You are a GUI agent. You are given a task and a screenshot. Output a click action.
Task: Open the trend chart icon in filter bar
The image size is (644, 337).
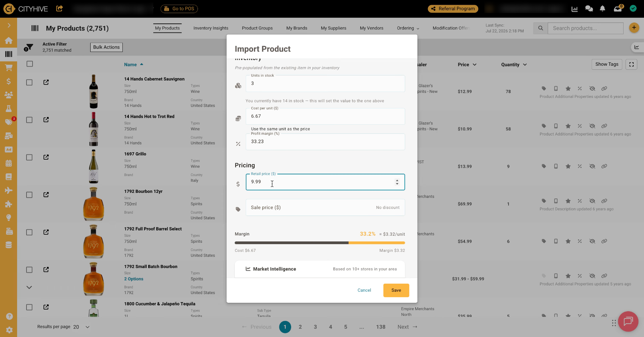(637, 47)
